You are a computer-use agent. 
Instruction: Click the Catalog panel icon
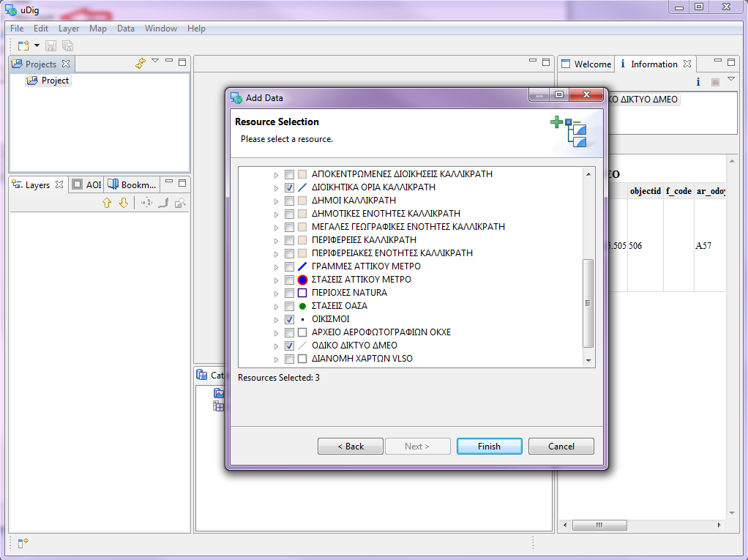202,376
